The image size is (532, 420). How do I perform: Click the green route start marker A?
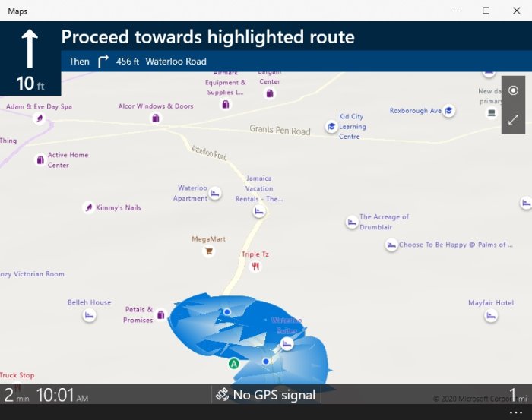234,364
